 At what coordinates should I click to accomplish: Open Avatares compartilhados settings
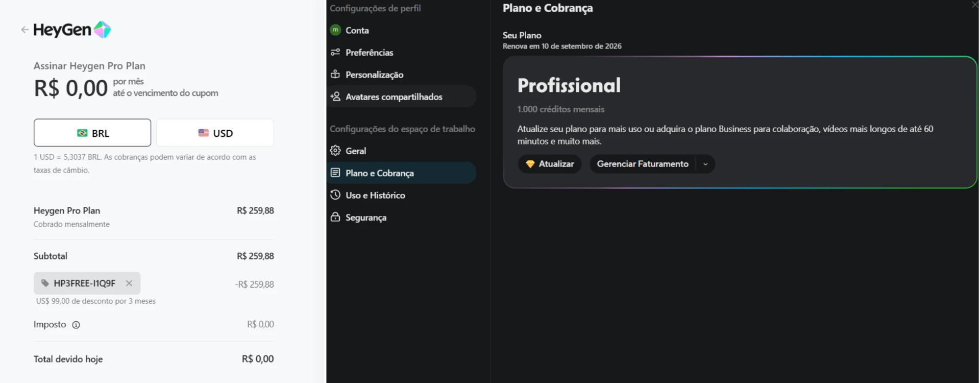403,97
